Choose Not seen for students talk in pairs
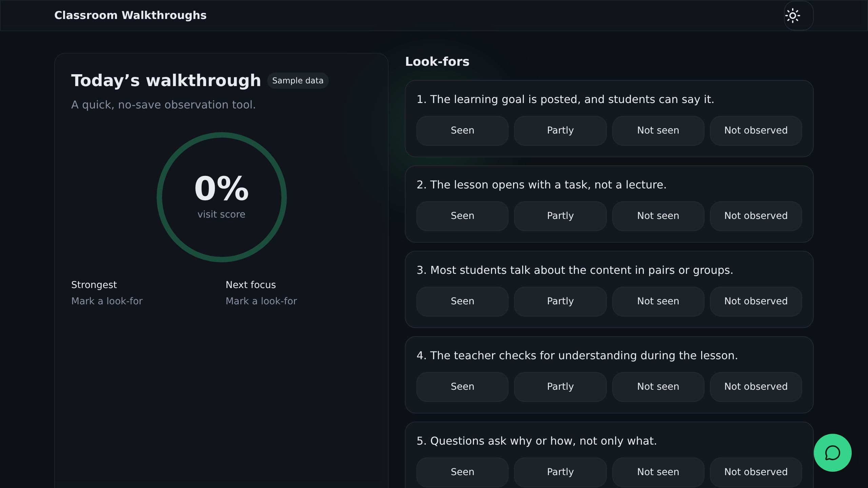The image size is (868, 488). 658,301
